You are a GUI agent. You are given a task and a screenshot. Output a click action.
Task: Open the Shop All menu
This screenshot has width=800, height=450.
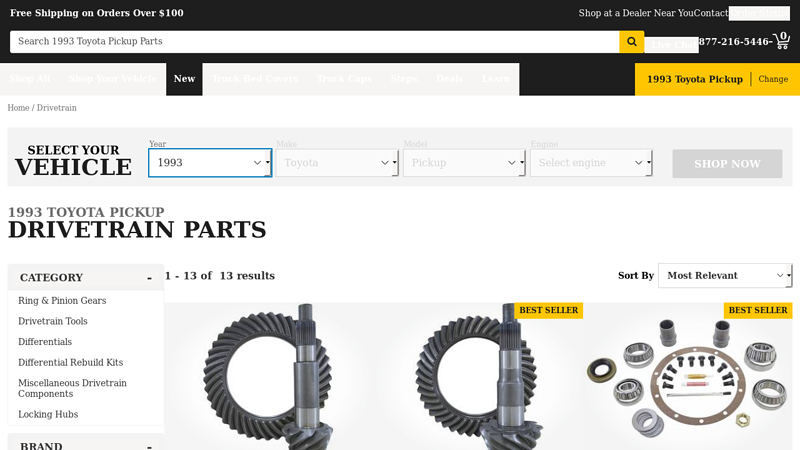click(30, 79)
